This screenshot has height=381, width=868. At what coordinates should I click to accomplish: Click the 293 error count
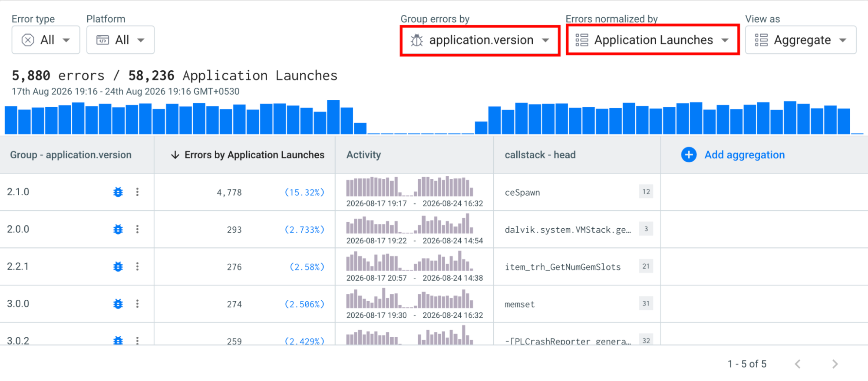234,230
